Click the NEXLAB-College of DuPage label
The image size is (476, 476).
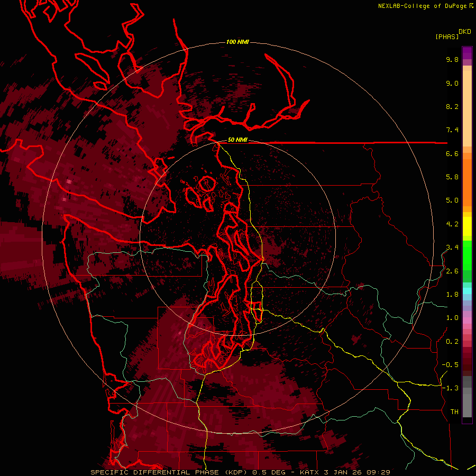tap(422, 6)
